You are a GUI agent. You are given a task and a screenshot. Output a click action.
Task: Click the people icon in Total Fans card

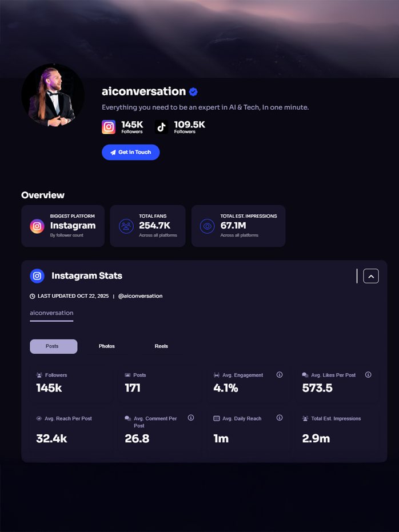[x=126, y=226]
